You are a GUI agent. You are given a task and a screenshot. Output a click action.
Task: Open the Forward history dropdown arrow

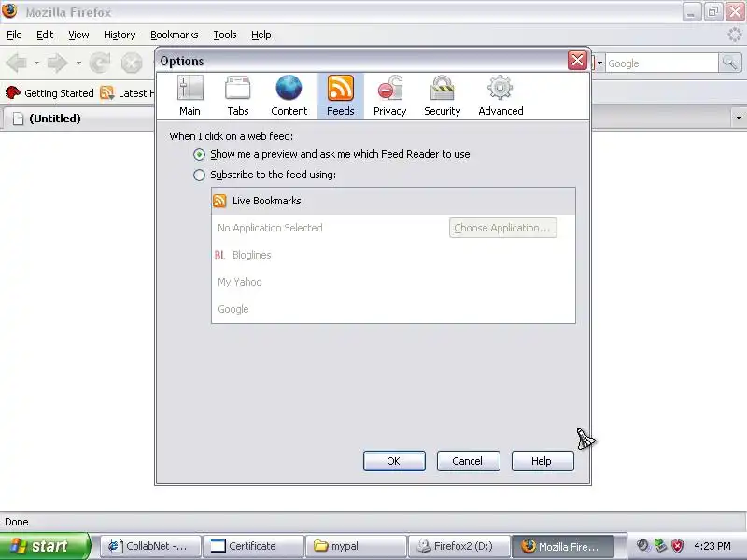[x=78, y=63]
